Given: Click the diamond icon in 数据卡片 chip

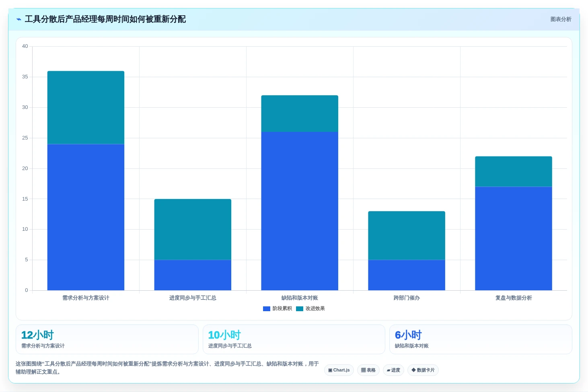Looking at the screenshot, I should (x=413, y=370).
